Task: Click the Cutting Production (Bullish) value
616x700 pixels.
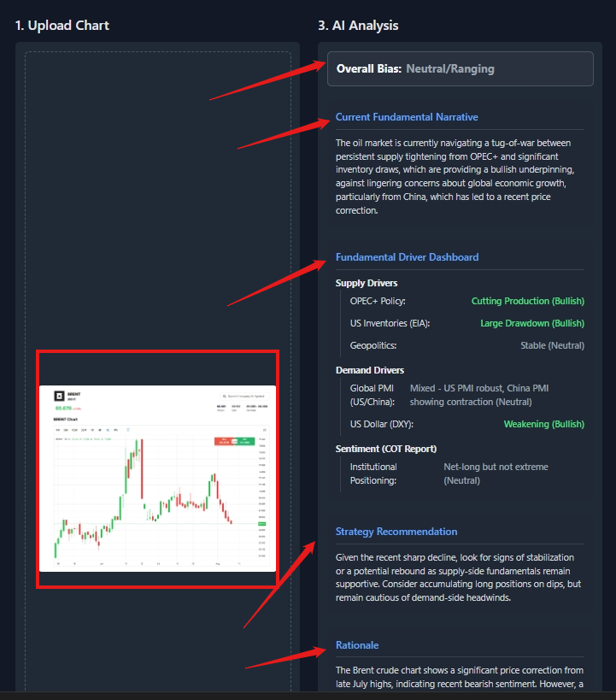Action: click(528, 301)
